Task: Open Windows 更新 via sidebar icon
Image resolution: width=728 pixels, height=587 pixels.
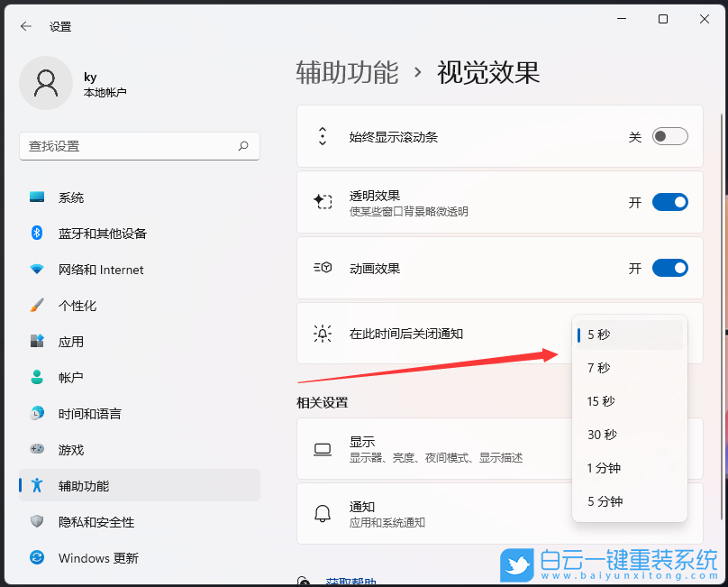Action: (x=37, y=557)
